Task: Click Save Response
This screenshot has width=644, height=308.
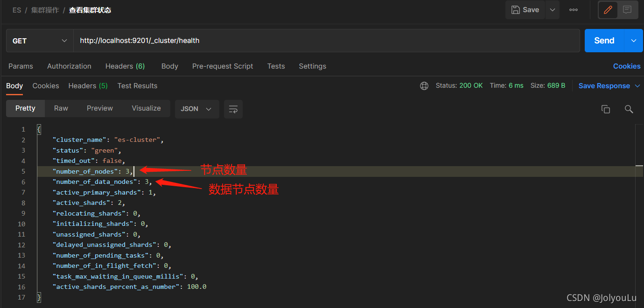Action: coord(604,86)
